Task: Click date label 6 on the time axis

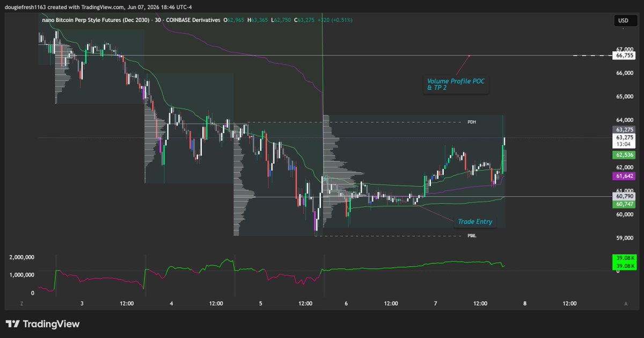Action: coord(347,304)
